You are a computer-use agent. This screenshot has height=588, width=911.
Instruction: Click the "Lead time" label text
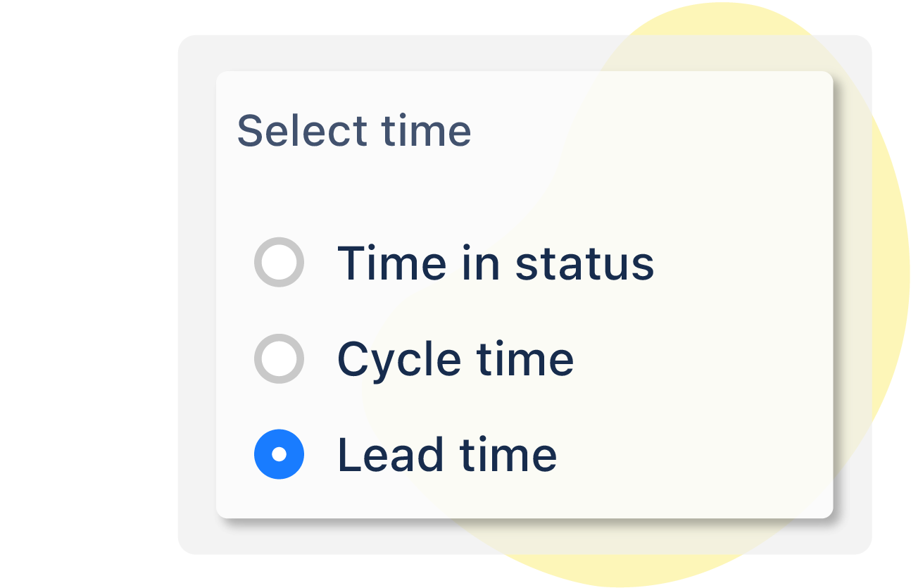click(447, 454)
